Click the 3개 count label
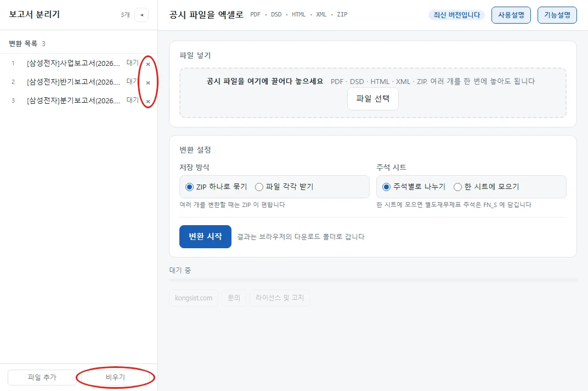Screen dimensions: 588x391 (x=125, y=15)
